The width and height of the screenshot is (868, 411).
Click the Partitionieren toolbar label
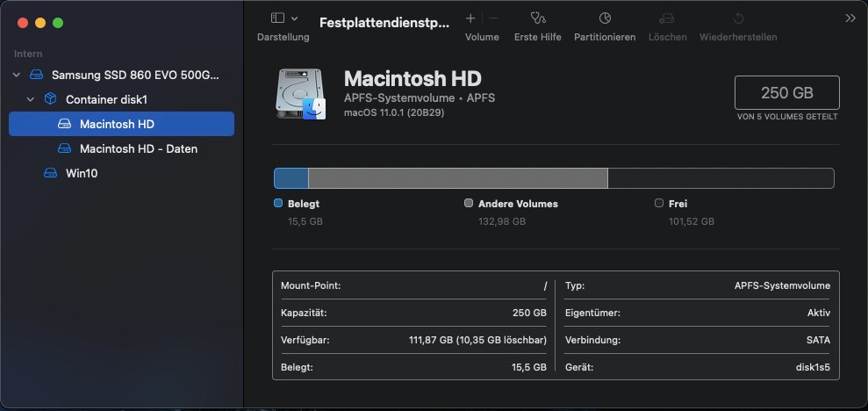click(x=605, y=37)
